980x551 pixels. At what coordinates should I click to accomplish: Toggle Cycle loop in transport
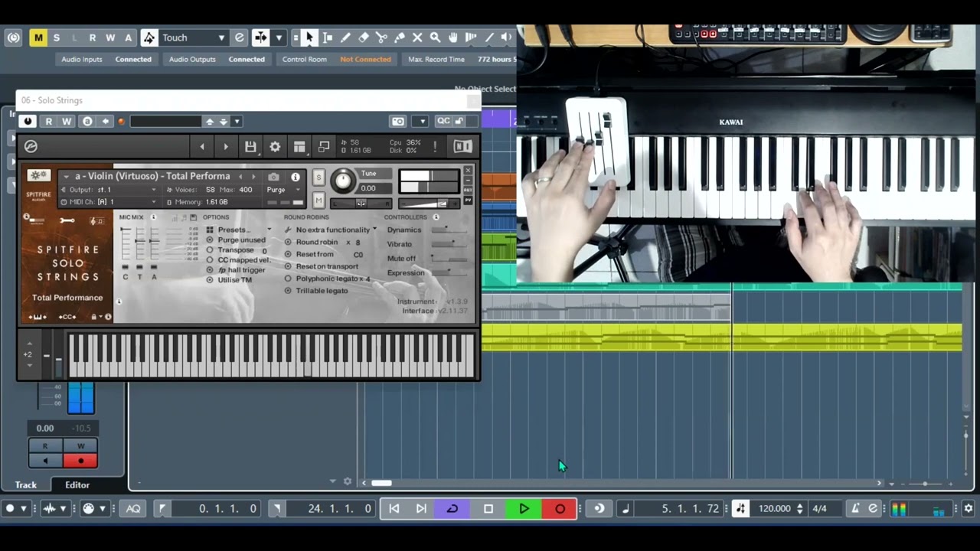452,508
